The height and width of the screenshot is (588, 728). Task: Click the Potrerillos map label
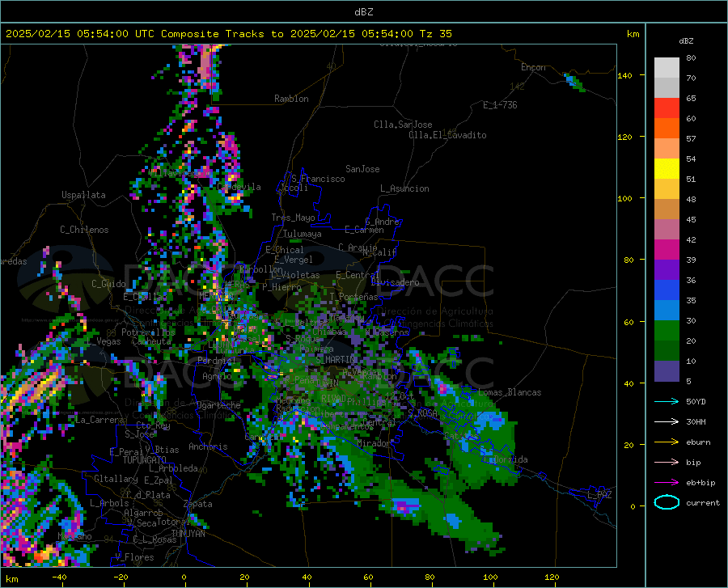click(x=148, y=332)
